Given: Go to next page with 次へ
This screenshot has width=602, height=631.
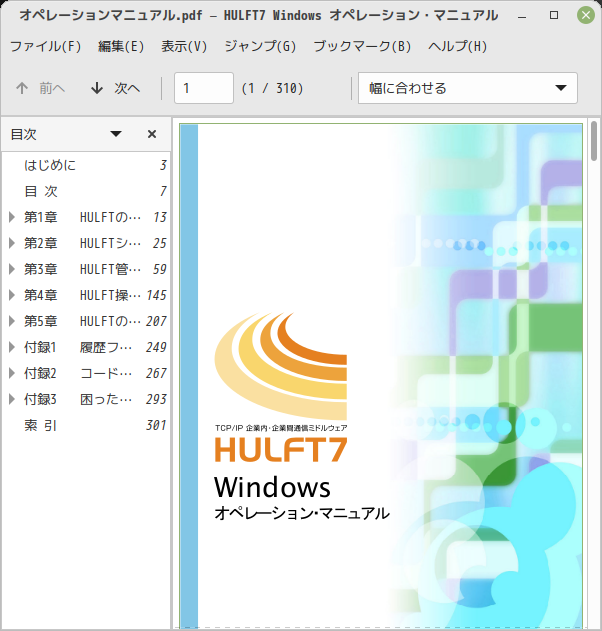Looking at the screenshot, I should click(x=115, y=88).
